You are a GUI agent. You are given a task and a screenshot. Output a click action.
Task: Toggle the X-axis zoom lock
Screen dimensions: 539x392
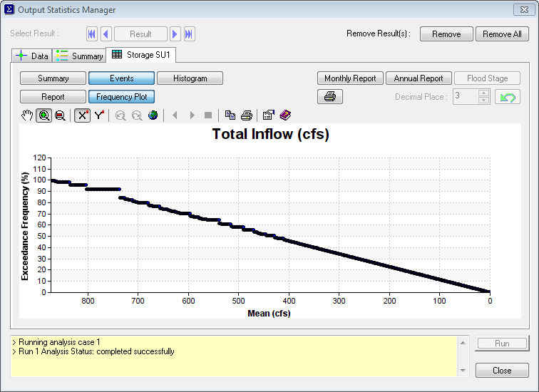click(x=82, y=115)
